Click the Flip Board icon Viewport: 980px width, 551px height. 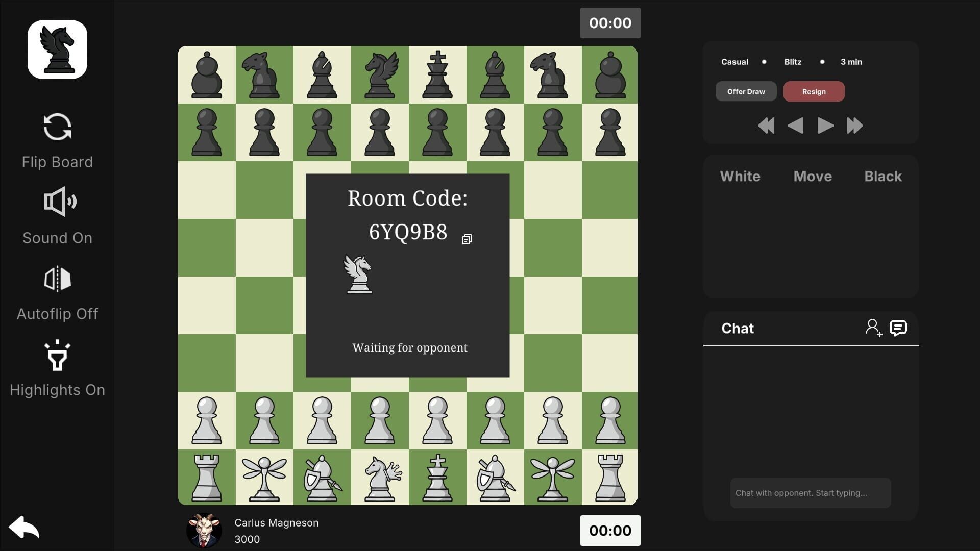[57, 127]
